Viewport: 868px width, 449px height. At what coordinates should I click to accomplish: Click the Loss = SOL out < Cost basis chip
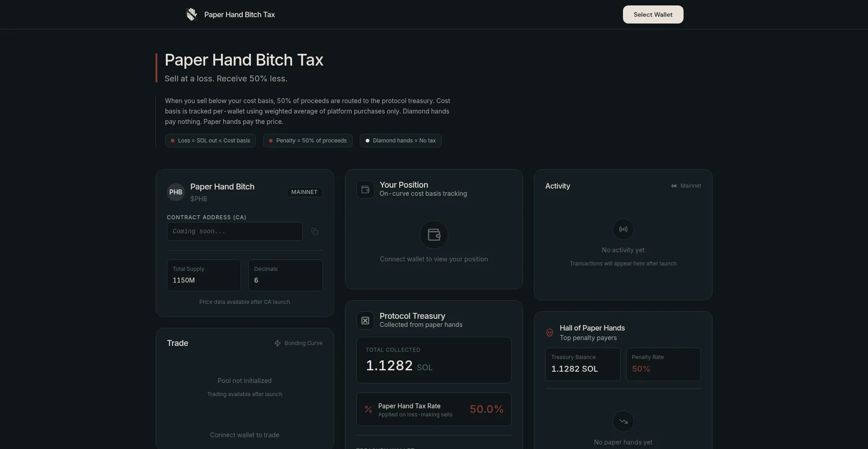tap(210, 141)
